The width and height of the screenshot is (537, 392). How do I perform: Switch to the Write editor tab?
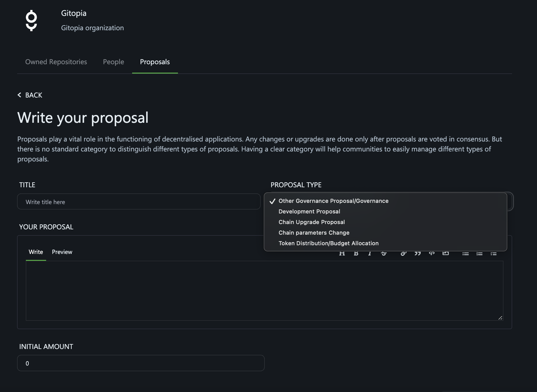pos(36,252)
